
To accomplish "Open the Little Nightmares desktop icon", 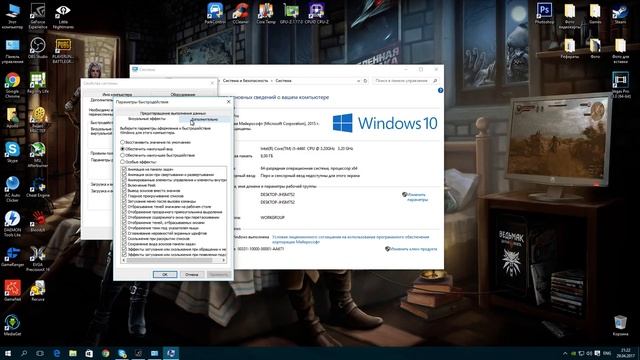I will tap(63, 16).
